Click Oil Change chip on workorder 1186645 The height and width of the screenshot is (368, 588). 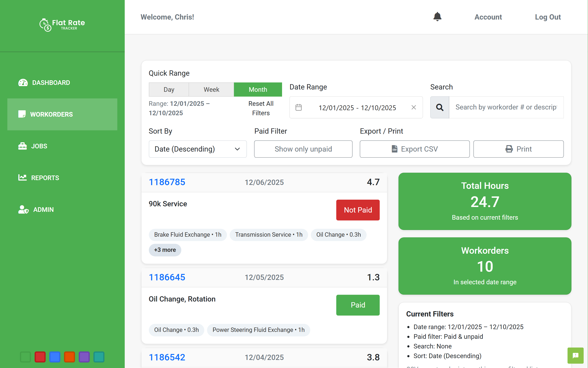coord(176,330)
